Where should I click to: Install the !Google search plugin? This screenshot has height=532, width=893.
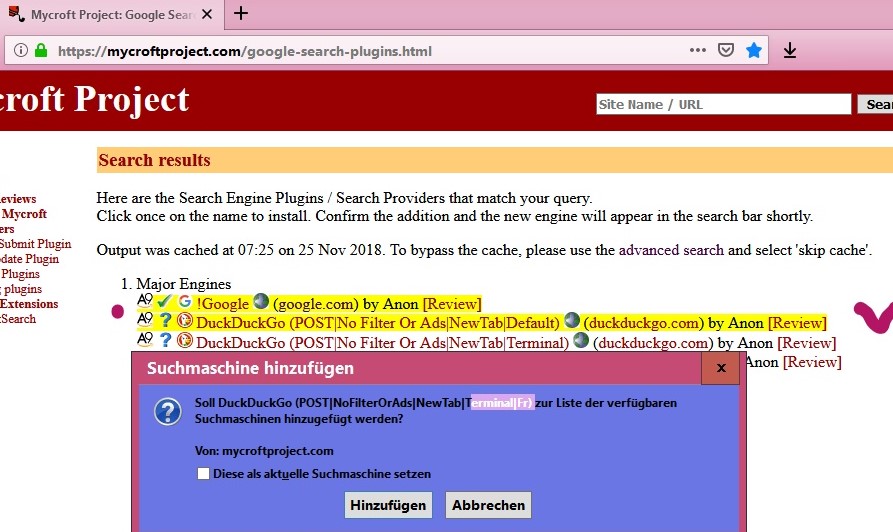223,304
